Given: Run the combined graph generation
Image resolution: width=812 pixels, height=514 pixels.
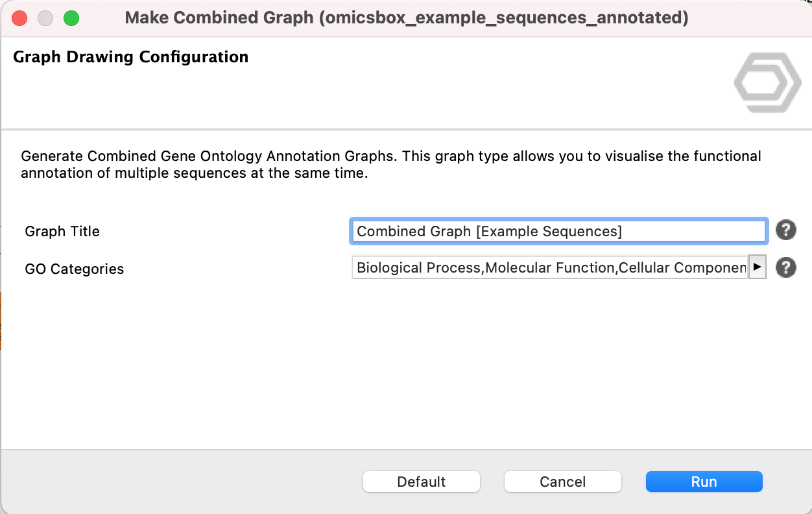Looking at the screenshot, I should pyautogui.click(x=704, y=482).
